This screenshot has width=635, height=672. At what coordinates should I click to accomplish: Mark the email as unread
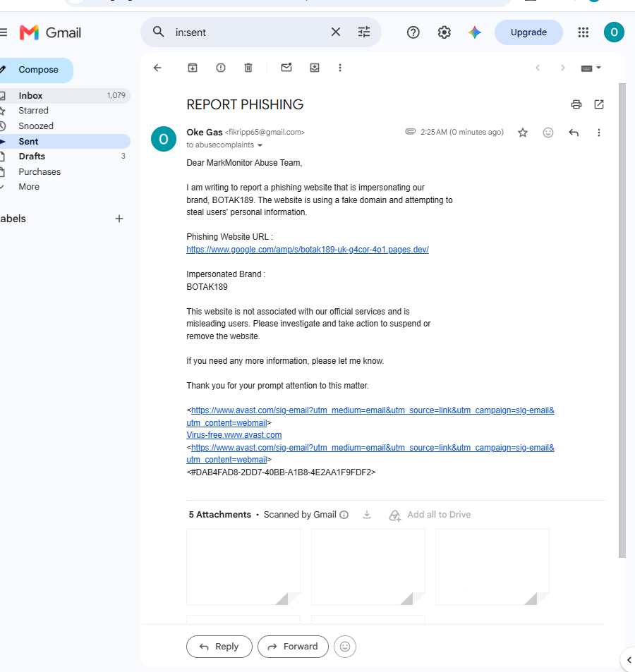(x=286, y=67)
